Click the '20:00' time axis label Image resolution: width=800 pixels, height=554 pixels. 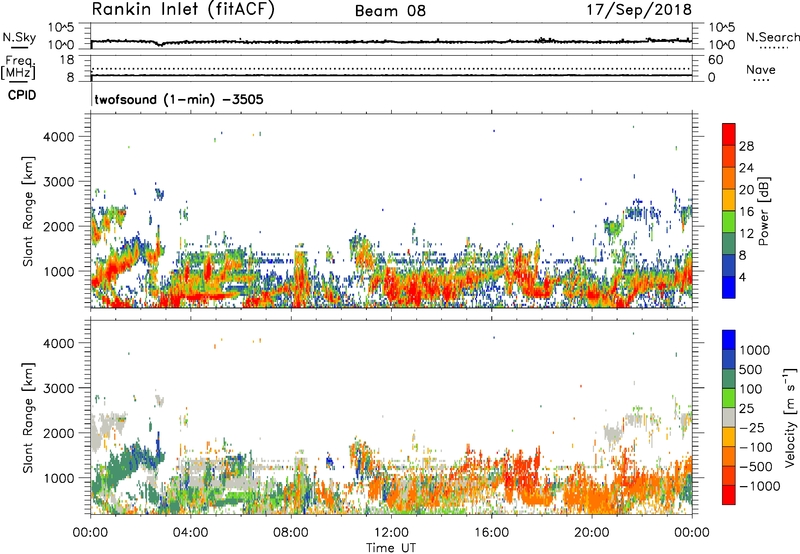(x=592, y=533)
